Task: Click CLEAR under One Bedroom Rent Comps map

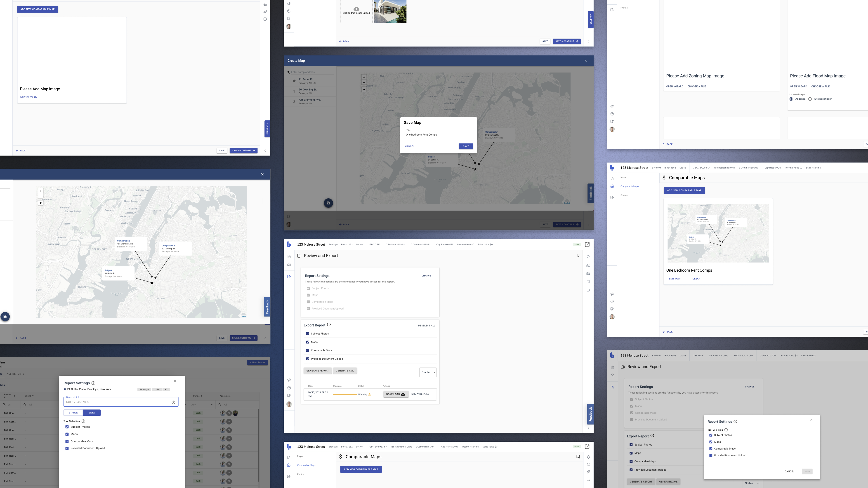Action: [696, 279]
